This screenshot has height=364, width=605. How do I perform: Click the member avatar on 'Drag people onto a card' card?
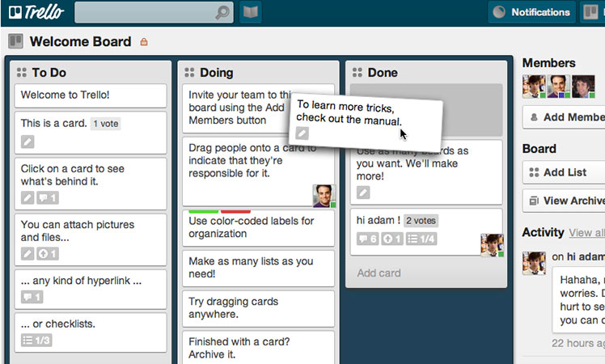(324, 196)
